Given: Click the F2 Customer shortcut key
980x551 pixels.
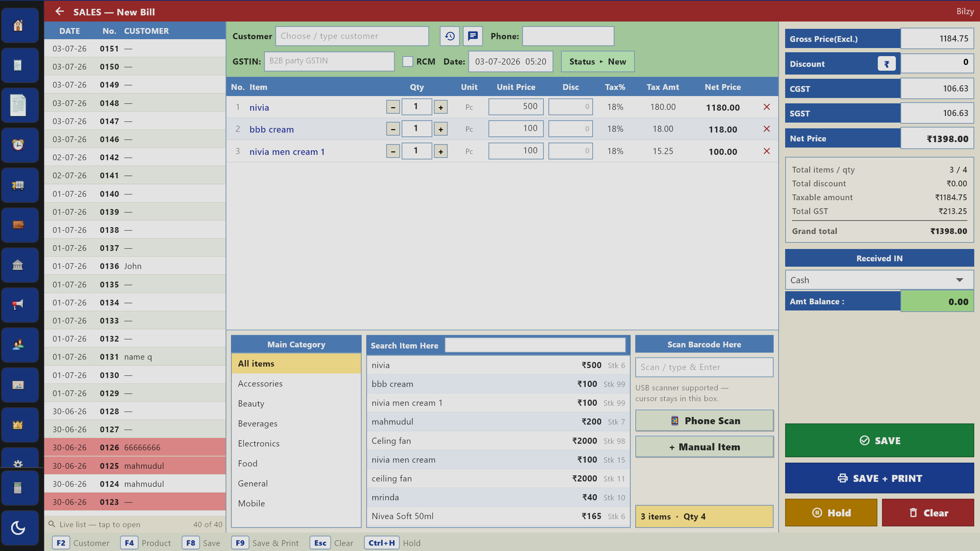Looking at the screenshot, I should 61,543.
